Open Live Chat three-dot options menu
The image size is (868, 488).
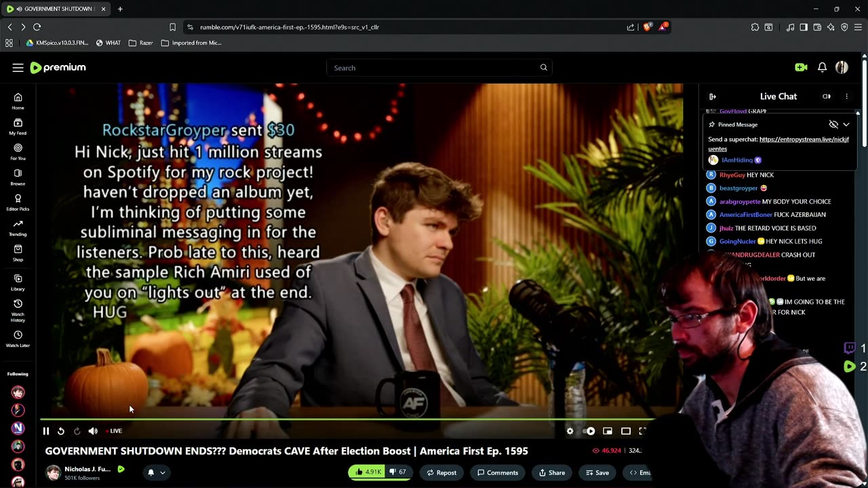click(846, 97)
